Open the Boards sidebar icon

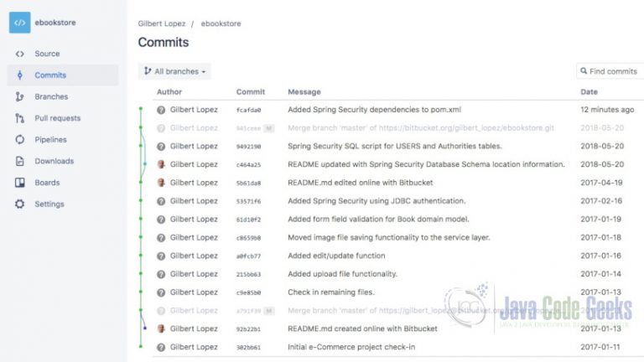[x=20, y=182]
